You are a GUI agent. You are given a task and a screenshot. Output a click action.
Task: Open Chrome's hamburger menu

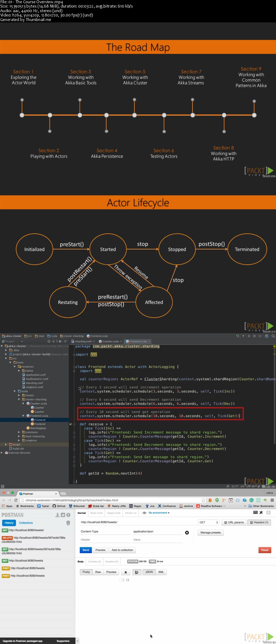(x=272, y=500)
